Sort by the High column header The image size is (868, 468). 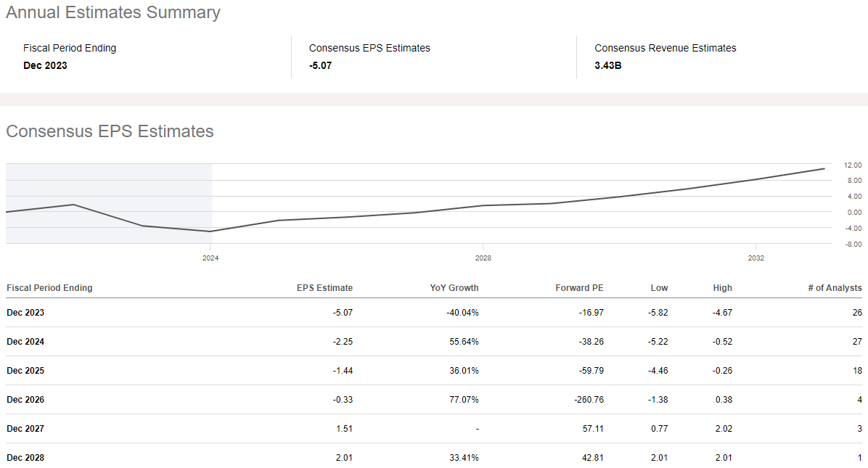pyautogui.click(x=722, y=288)
